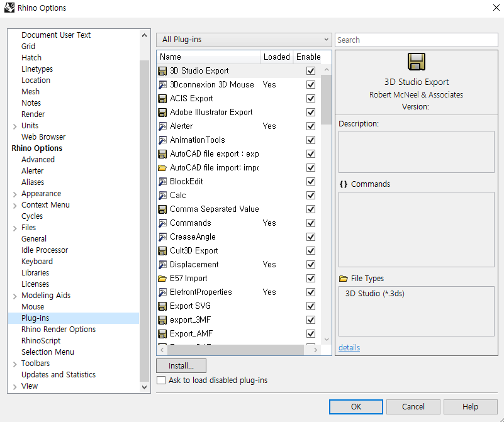Expand the Files tree node
The height and width of the screenshot is (422, 504).
pos(14,228)
